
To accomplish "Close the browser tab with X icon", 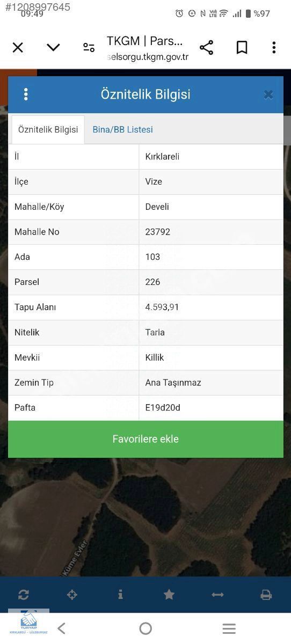I will [18, 47].
